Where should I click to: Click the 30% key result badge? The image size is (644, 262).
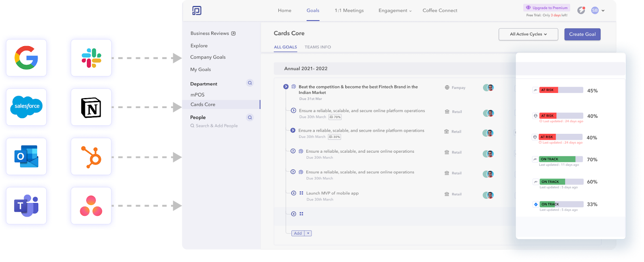[334, 137]
